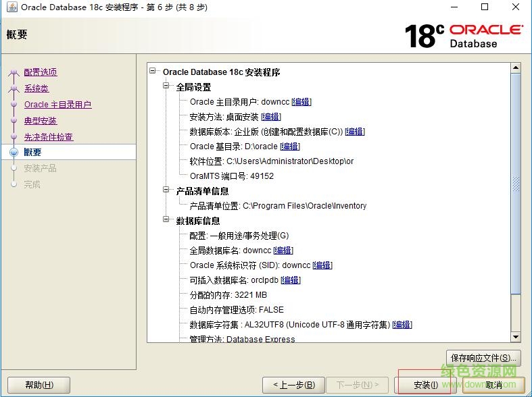Open 帮助 for the installer
This screenshot has width=532, height=397.
(39, 385)
